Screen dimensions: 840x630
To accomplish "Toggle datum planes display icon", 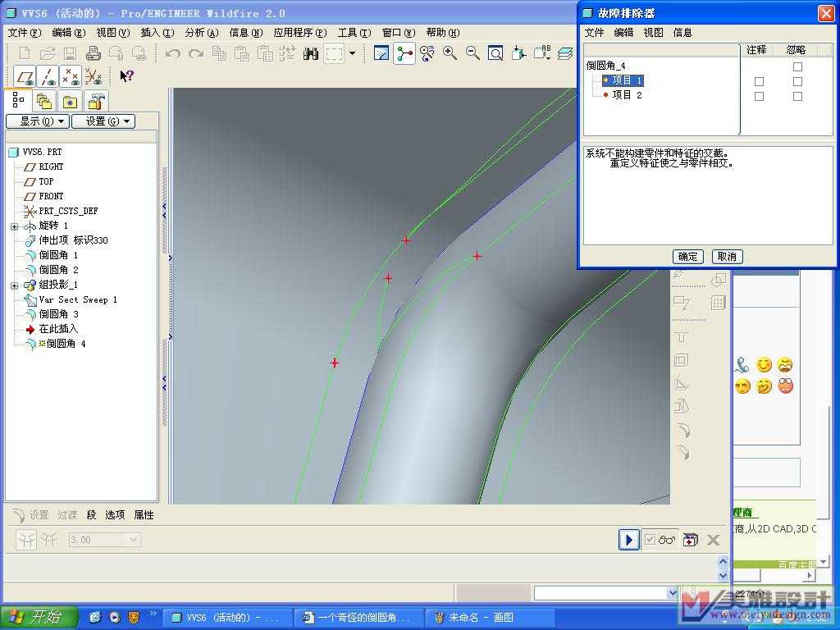I will [25, 76].
